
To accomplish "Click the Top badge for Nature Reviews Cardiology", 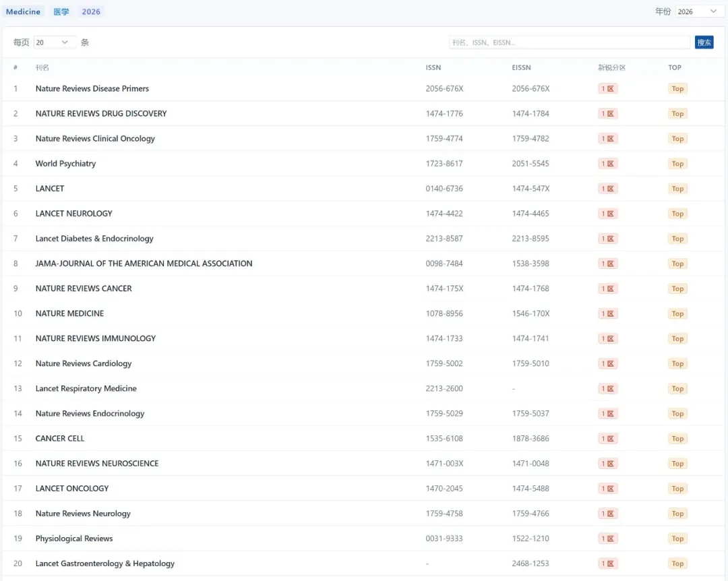I will pyautogui.click(x=677, y=363).
